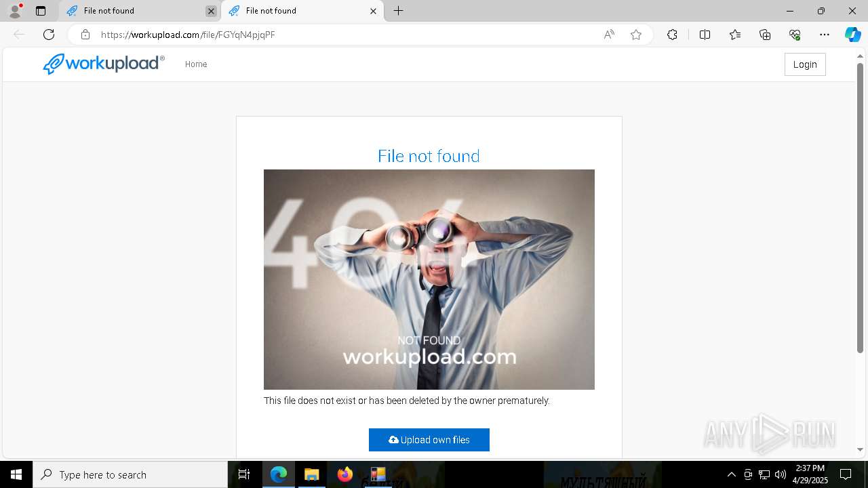Click the workupload logo

104,64
